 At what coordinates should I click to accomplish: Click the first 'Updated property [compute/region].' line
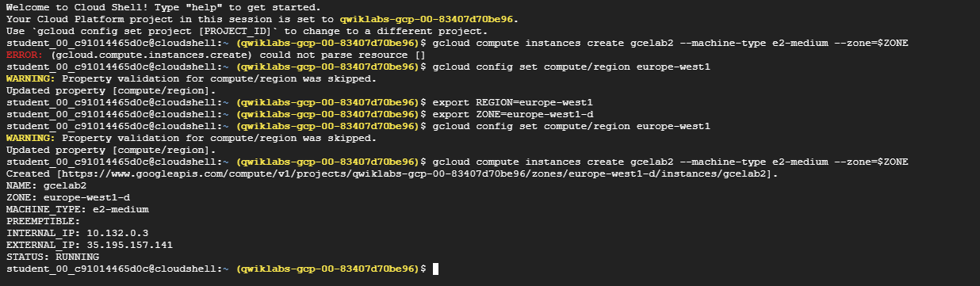111,90
